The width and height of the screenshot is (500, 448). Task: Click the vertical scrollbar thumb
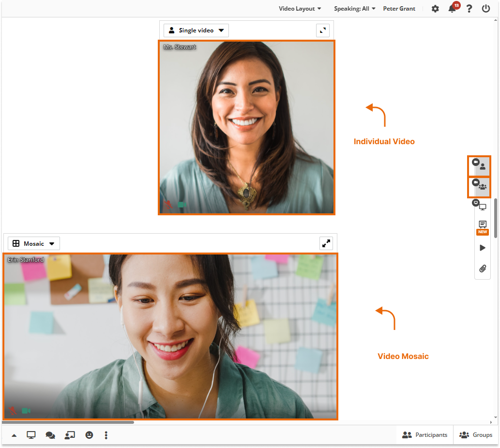point(496,218)
